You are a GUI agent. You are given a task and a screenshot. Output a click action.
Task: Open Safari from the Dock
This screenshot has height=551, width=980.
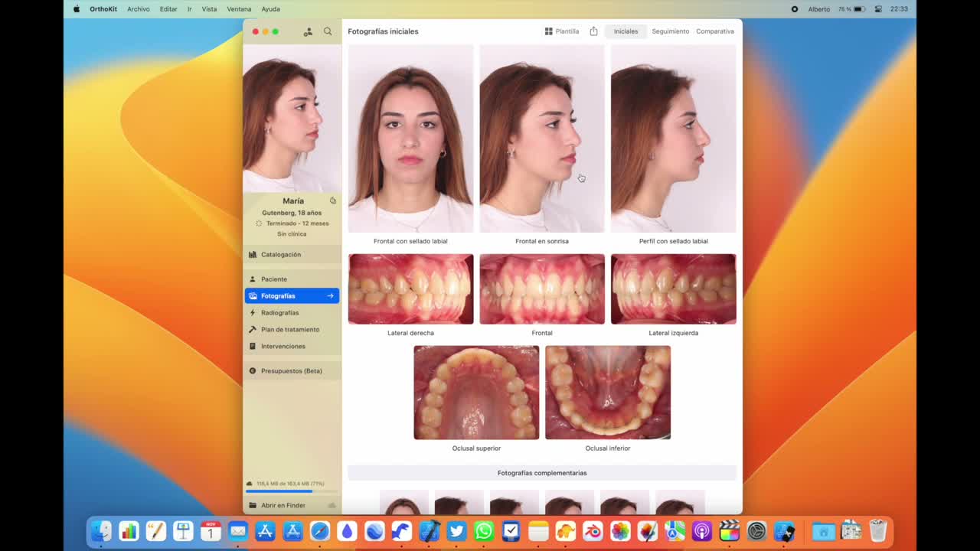pyautogui.click(x=320, y=530)
